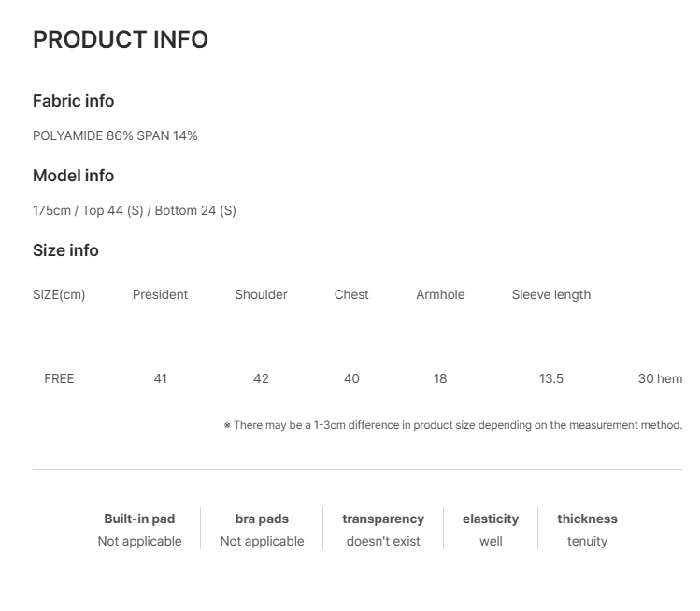The width and height of the screenshot is (700, 611).
Task: Click the measurement difference notice text
Action: 453,425
